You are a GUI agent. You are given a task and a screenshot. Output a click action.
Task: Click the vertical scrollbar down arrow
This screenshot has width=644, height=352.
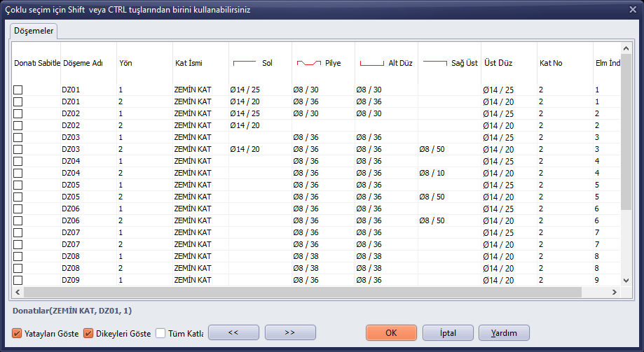click(x=626, y=281)
